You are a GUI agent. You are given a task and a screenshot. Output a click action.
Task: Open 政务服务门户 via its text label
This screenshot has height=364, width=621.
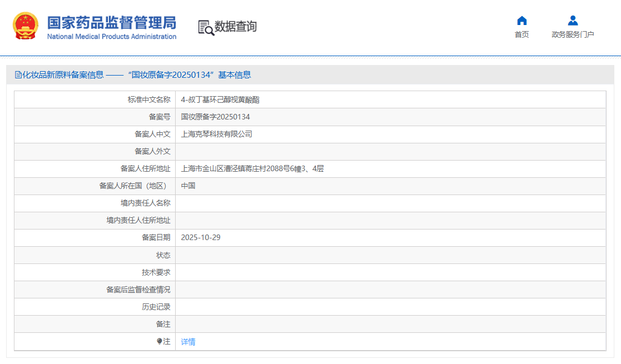pos(573,34)
